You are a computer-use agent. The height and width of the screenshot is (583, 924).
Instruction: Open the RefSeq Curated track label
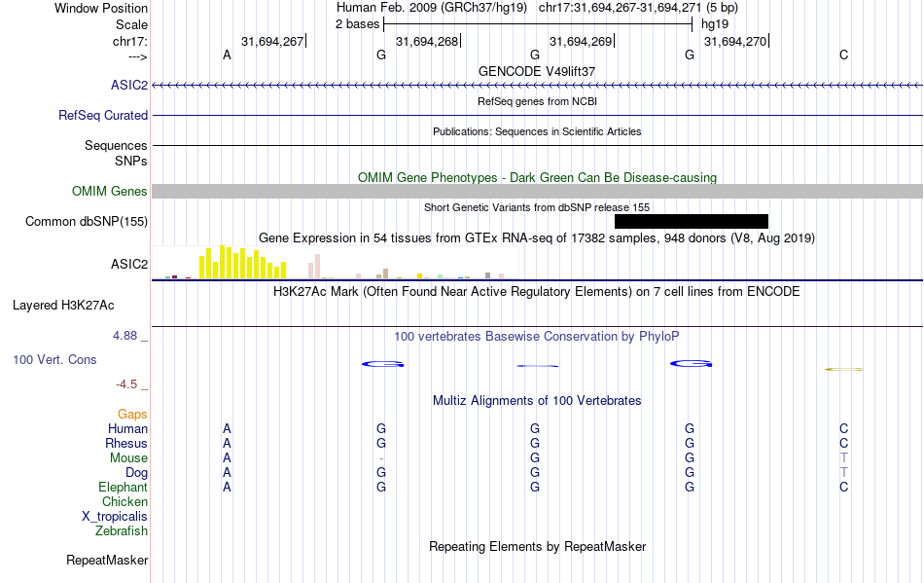[103, 116]
